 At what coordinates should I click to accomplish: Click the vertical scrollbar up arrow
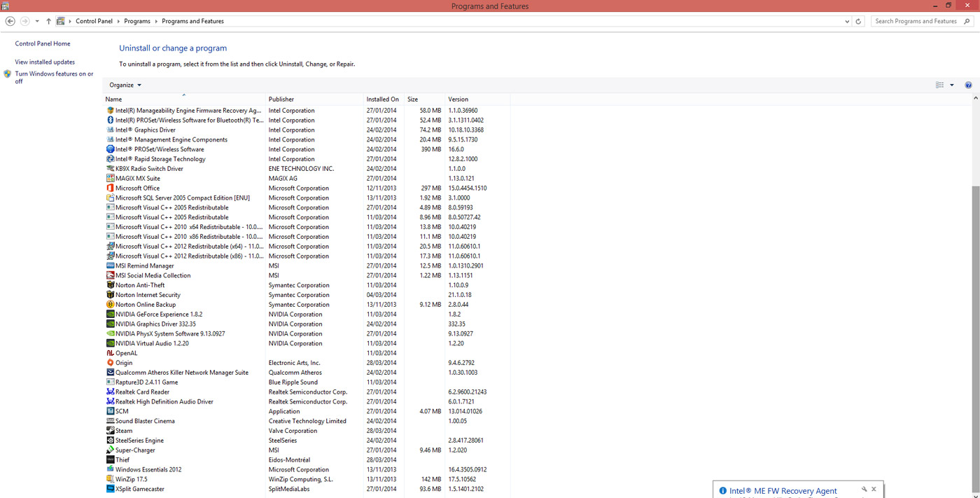(x=976, y=99)
